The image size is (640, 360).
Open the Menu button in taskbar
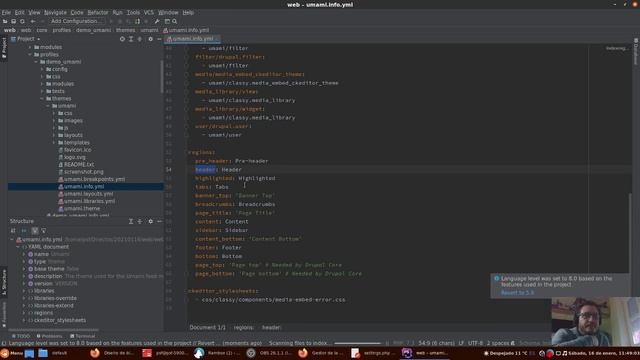pyautogui.click(x=12, y=353)
